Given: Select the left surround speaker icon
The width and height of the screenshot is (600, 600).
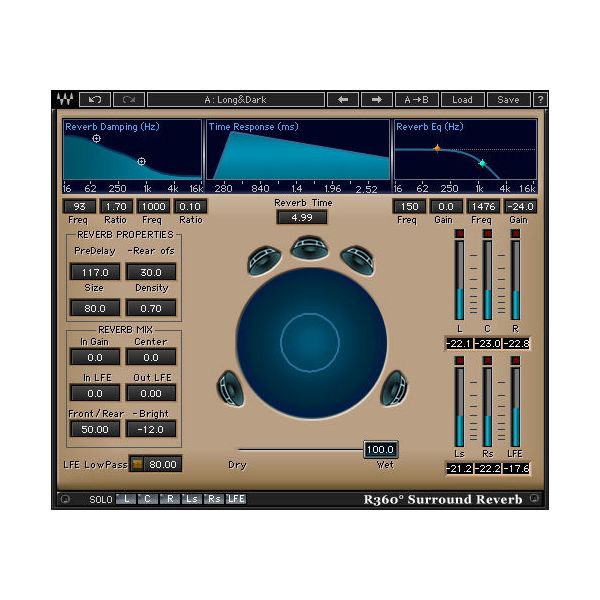Looking at the screenshot, I should [x=230, y=388].
